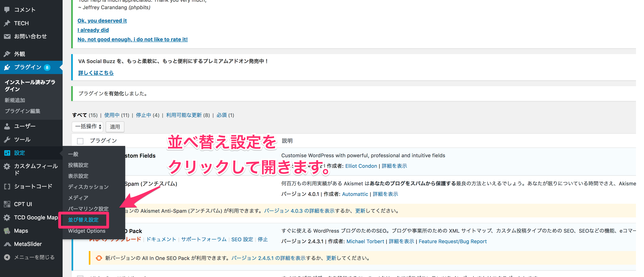The image size is (644, 277).
Task: Open the MetaSlider sidebar menu
Action: (28, 244)
